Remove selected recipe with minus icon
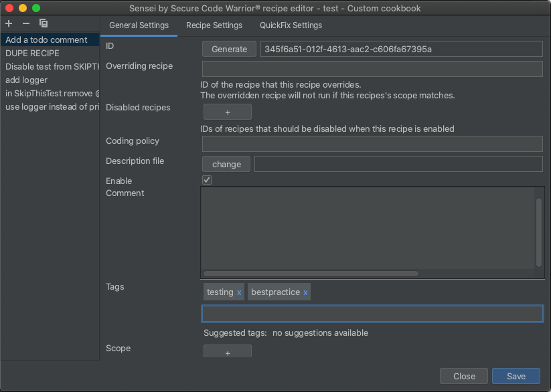 [26, 23]
